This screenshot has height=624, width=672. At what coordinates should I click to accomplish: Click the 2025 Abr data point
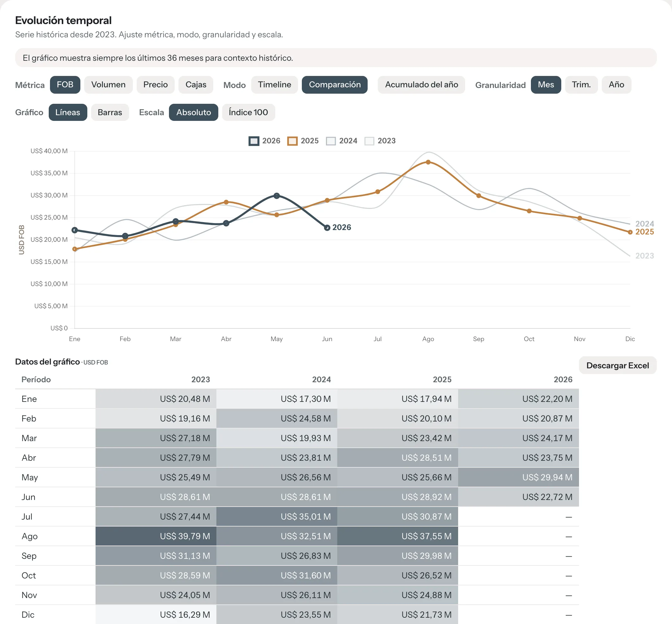coord(226,202)
